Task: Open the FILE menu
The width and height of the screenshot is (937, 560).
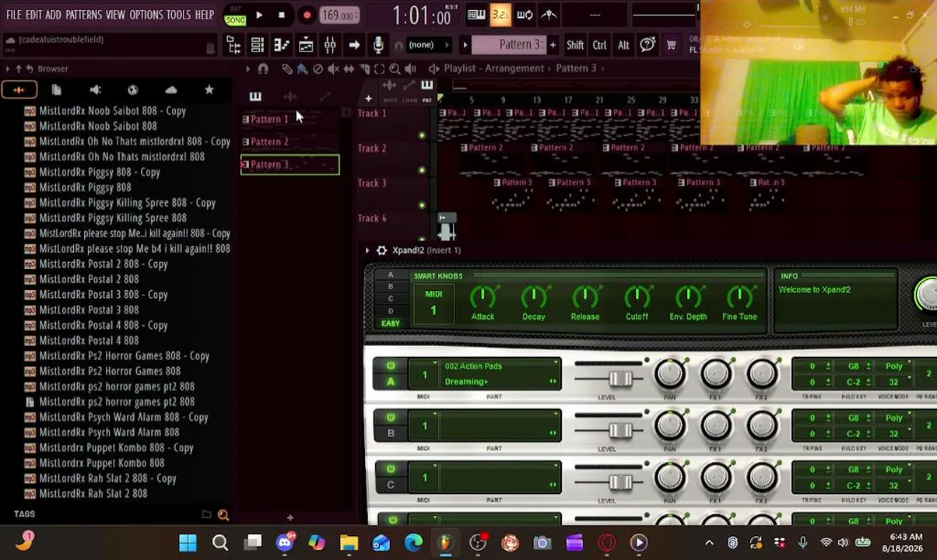Action: tap(14, 15)
